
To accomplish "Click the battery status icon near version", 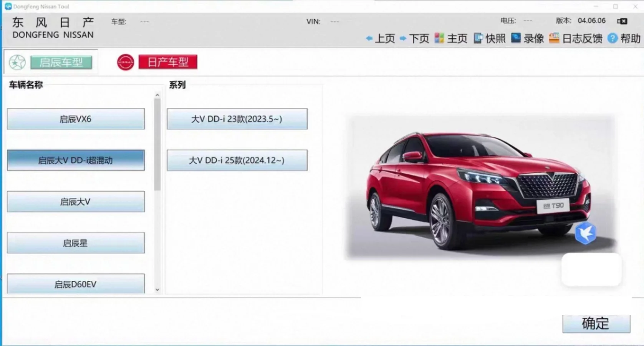I will click(622, 21).
